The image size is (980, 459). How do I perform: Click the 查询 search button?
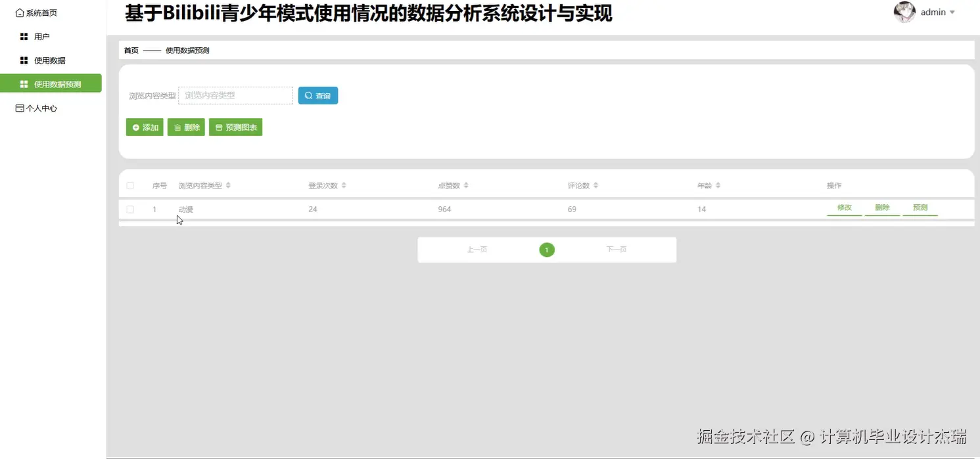click(318, 96)
